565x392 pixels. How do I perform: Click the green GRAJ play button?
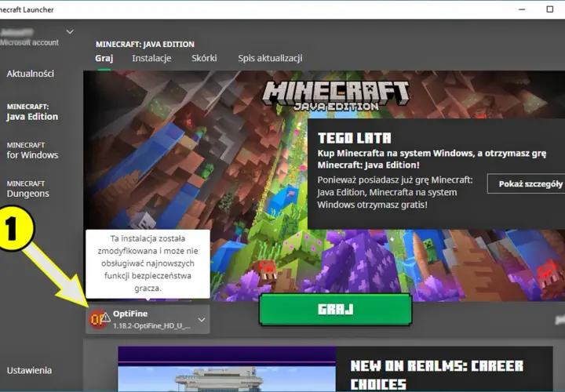tap(336, 310)
